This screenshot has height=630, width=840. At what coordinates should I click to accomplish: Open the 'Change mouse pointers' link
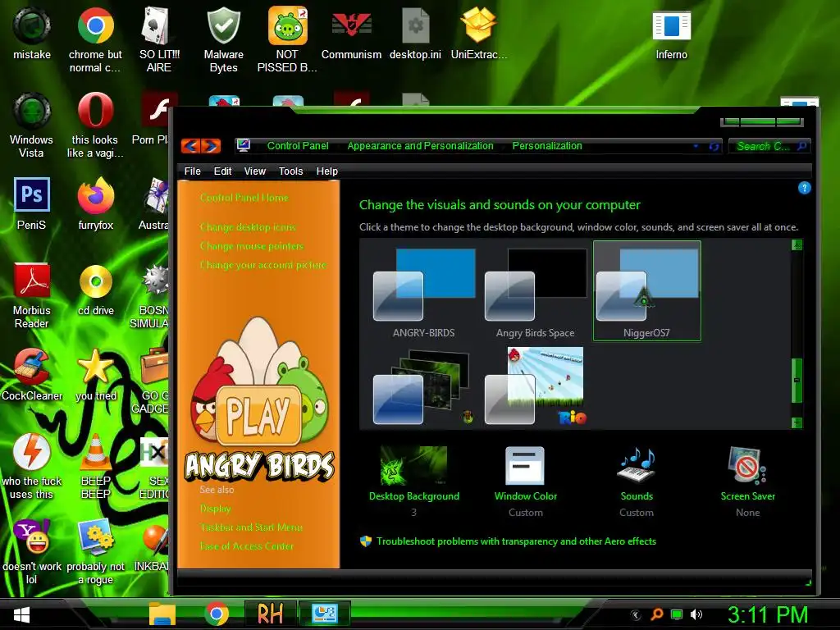252,246
